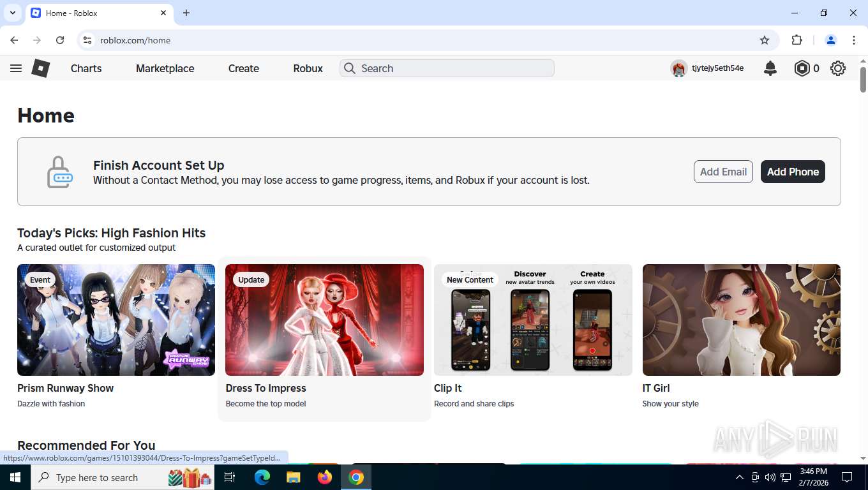Click the Dress To Impress thumbnail
Viewport: 868px width, 490px height.
tap(324, 320)
